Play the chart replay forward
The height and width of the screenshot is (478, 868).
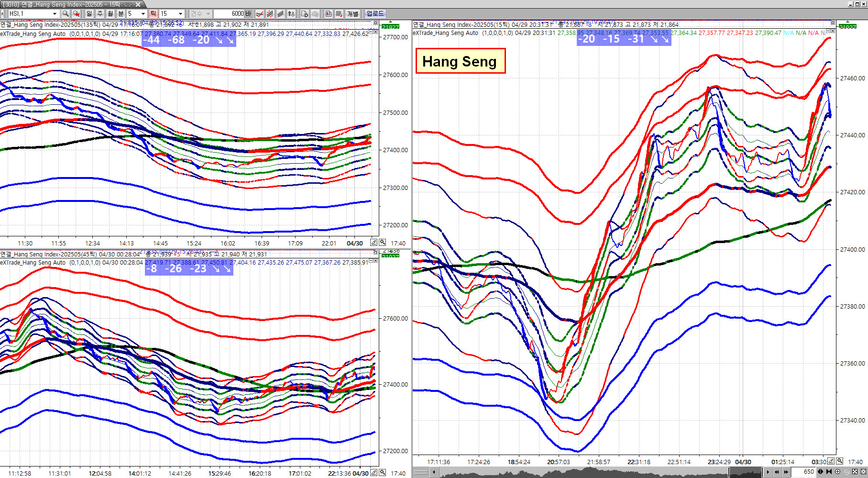(768, 472)
